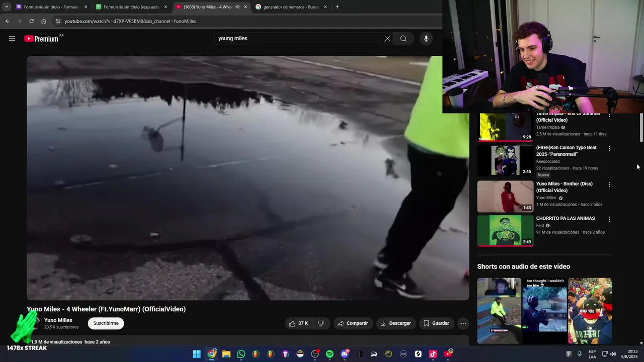Open options menu for Yuno Miles Brother video
The height and width of the screenshot is (362, 644).
(x=609, y=185)
